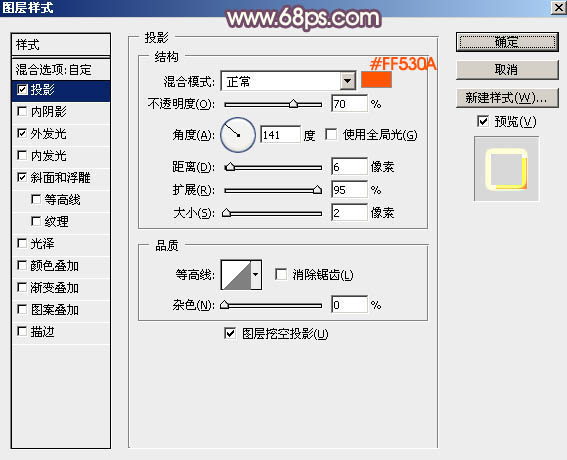Click the 大小 size slider handle
Image resolution: width=567 pixels, height=460 pixels.
[226, 213]
